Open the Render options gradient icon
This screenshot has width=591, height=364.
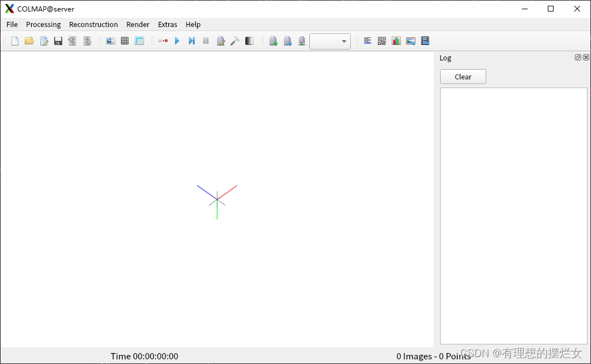click(x=248, y=41)
